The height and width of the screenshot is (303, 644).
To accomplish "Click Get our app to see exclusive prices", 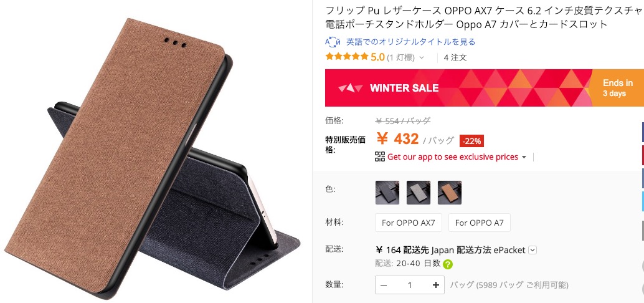I will (x=453, y=156).
